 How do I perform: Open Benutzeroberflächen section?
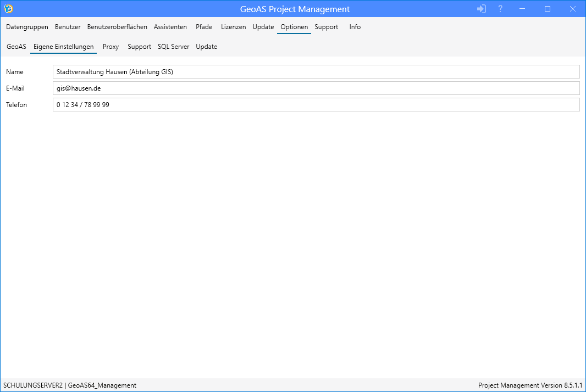[117, 27]
